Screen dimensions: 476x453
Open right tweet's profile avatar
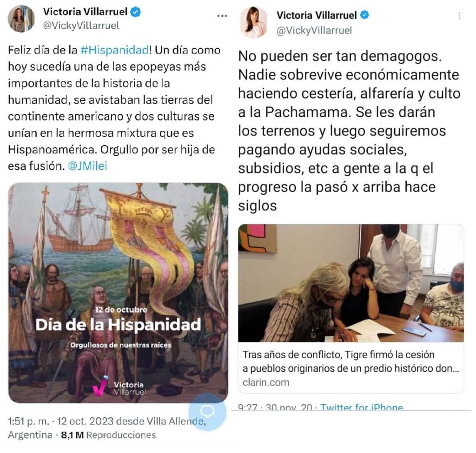pos(254,22)
